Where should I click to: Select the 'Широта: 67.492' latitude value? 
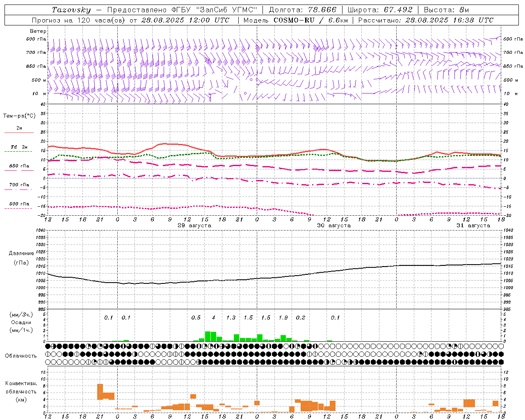tap(380, 10)
